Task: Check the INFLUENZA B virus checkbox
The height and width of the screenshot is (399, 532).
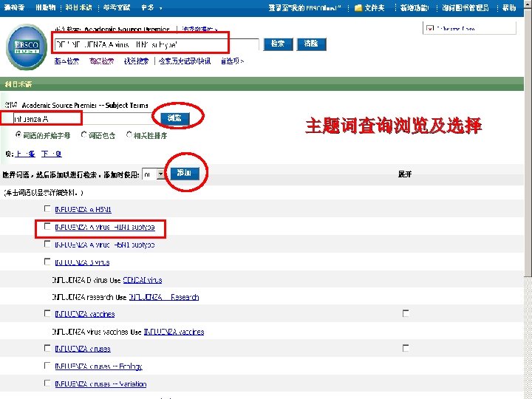Action: 47,262
